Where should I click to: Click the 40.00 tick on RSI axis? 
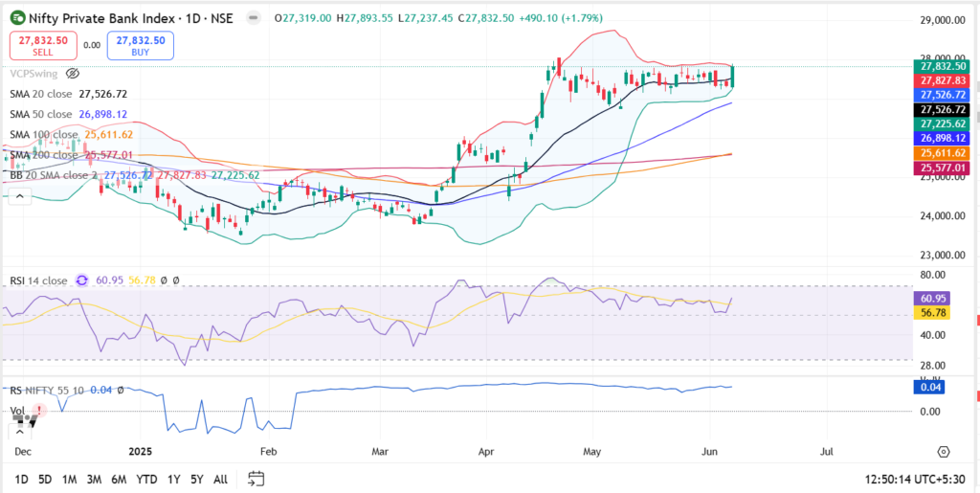click(930, 335)
